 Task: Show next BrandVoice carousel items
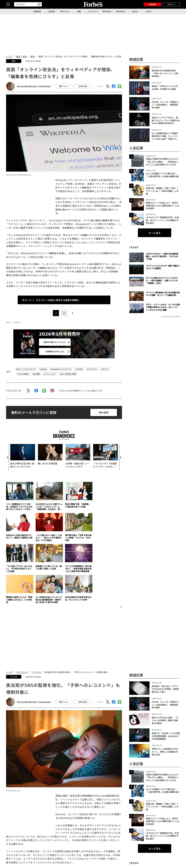tap(121, 457)
